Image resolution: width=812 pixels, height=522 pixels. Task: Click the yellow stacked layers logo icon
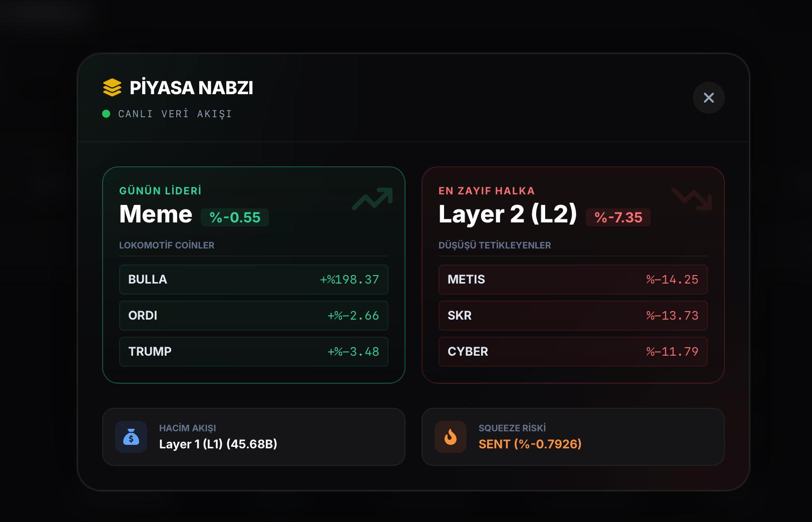point(112,88)
